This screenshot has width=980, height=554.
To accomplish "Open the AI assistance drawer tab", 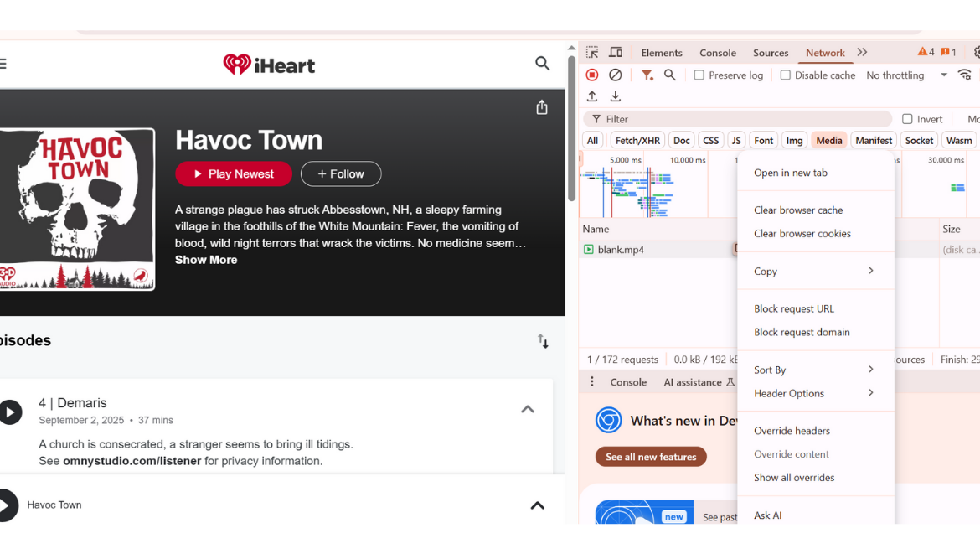I will click(699, 383).
